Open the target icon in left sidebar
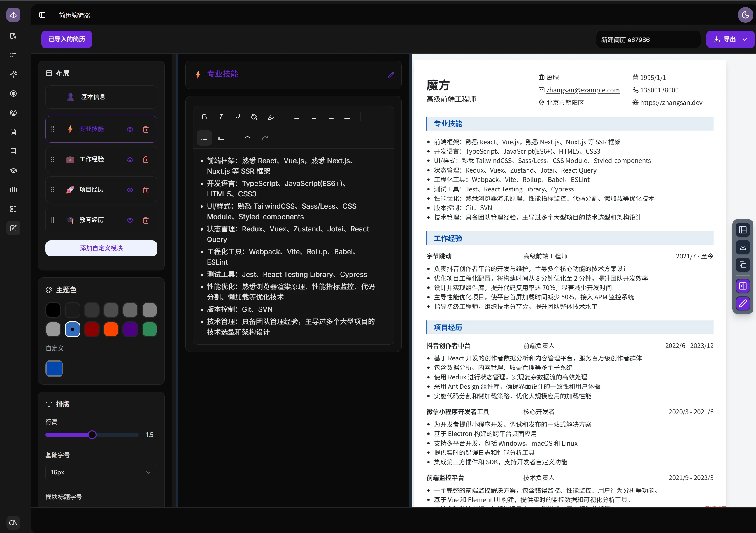Image resolution: width=756 pixels, height=533 pixels. (x=13, y=113)
